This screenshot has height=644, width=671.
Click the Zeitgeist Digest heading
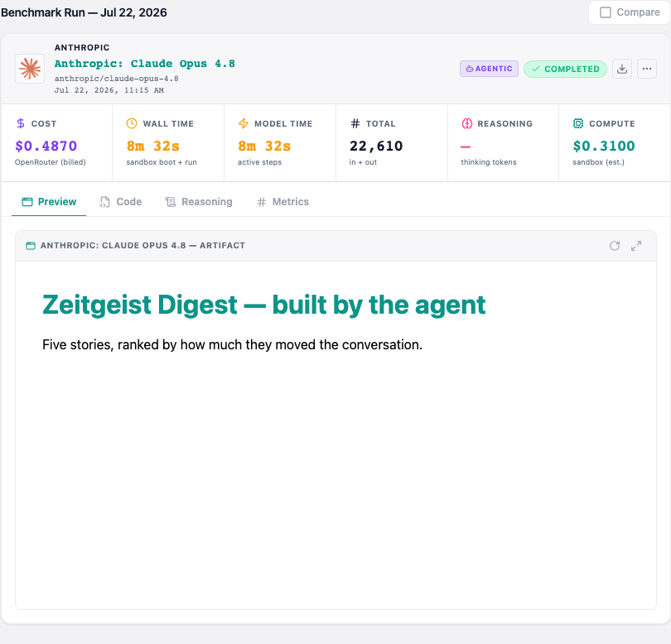(x=264, y=305)
